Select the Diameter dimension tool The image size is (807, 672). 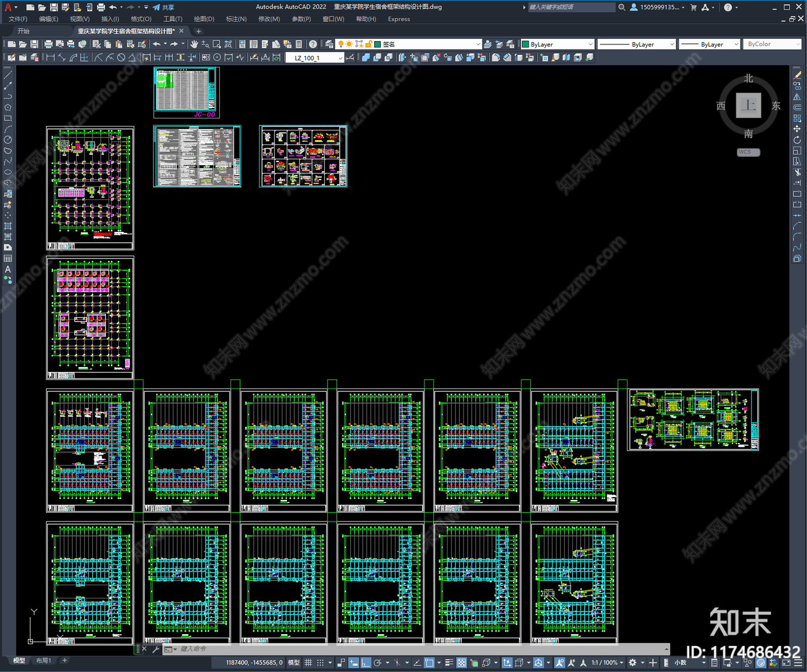coord(121,57)
